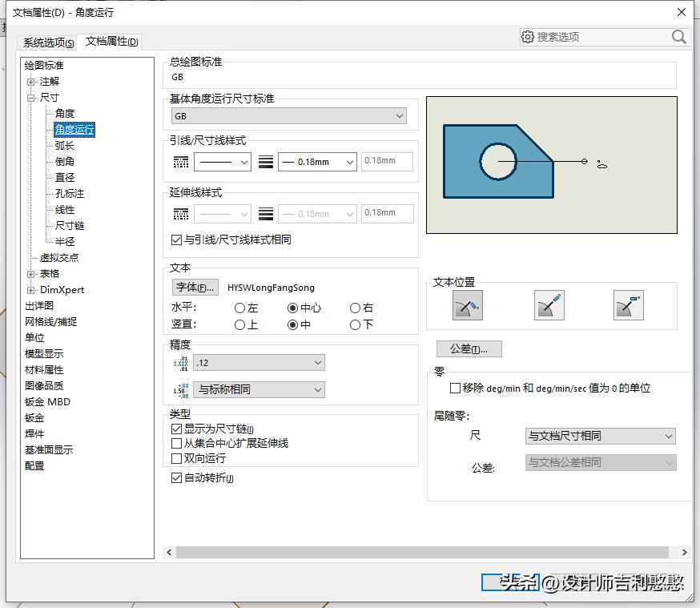Collapse the 尺寸 tree node

(32, 97)
